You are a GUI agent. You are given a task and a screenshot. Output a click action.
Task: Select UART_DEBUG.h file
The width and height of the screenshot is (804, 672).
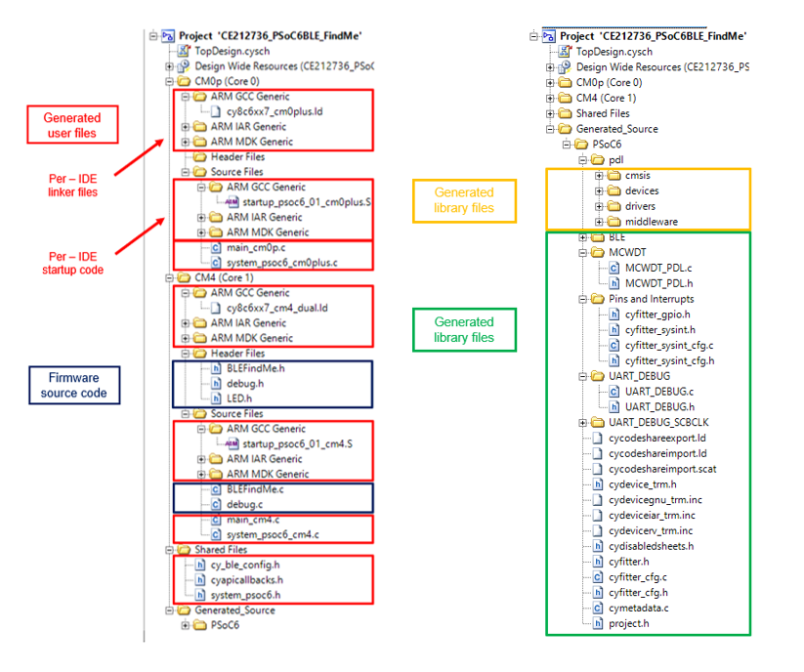click(660, 407)
